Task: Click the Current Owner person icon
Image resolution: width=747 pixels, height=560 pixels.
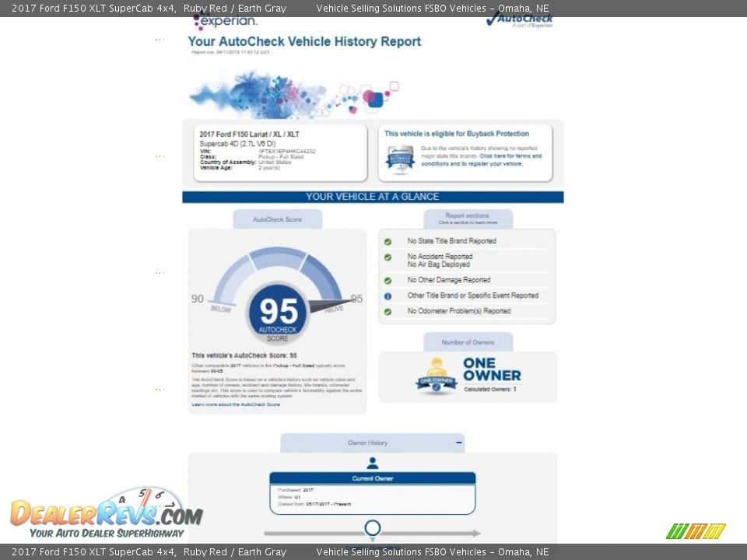Action: [372, 463]
